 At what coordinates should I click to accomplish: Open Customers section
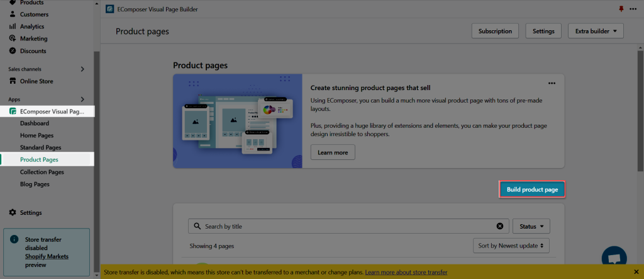(x=34, y=14)
